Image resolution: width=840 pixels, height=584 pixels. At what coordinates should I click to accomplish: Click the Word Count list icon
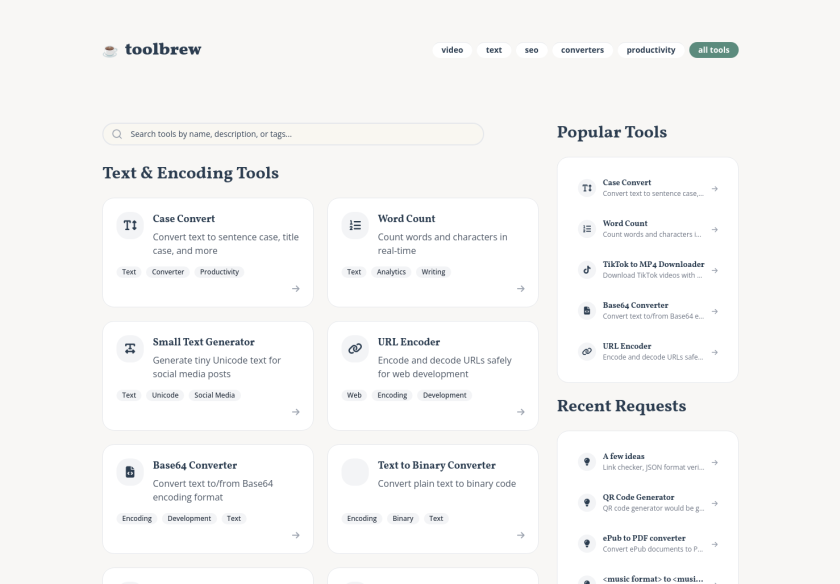click(355, 226)
